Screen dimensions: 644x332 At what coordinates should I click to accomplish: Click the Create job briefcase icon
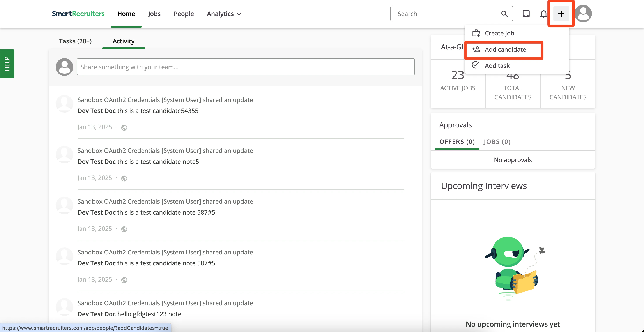[476, 33]
